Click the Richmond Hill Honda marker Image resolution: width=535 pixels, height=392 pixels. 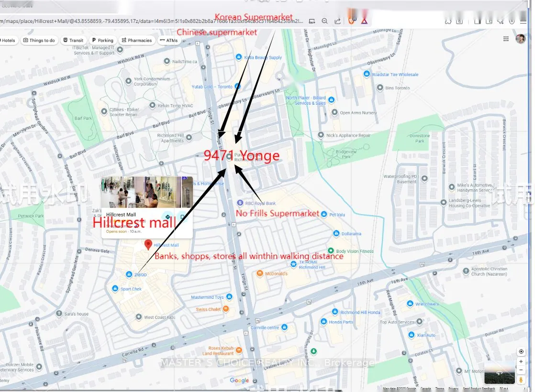[x=334, y=312]
